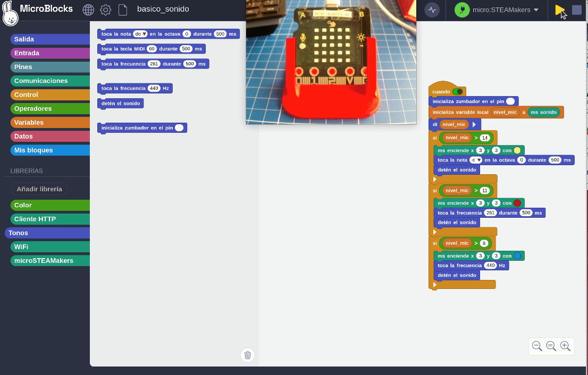This screenshot has width=588, height=375.
Task: Click the micro:STEAMakers board name
Action: click(501, 10)
